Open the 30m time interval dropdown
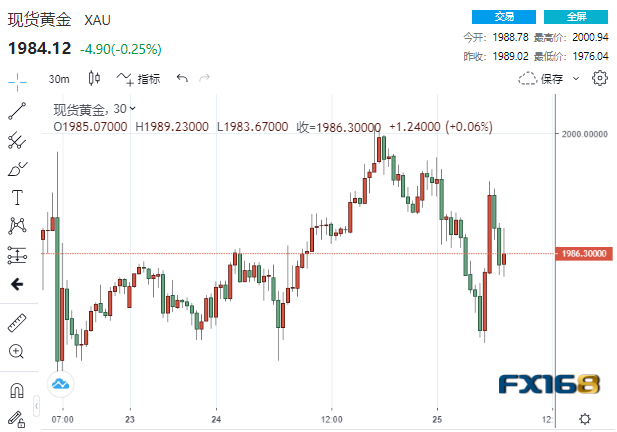 59,78
